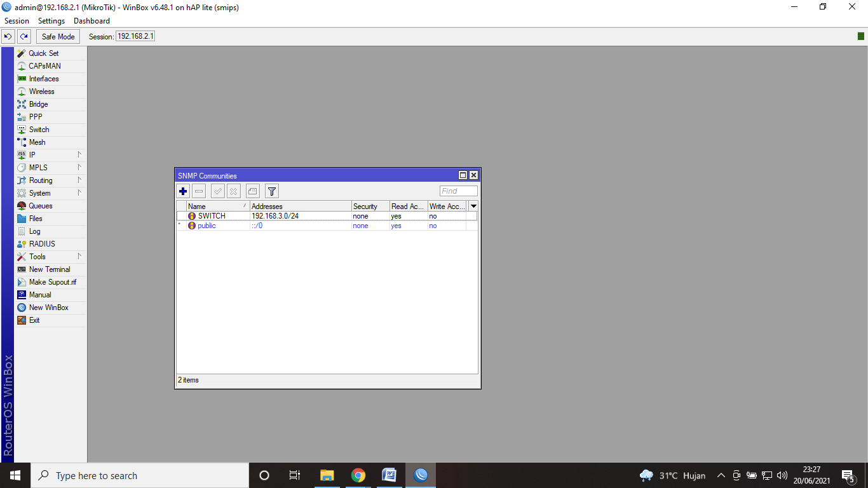Click the comment button in SNMP toolbar

[x=253, y=191]
